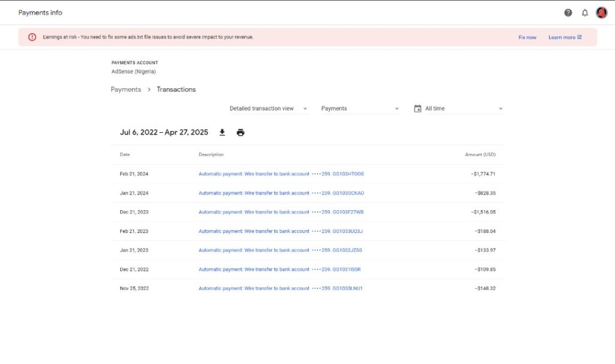Click the Fix now link
615x364 pixels.
(x=527, y=37)
